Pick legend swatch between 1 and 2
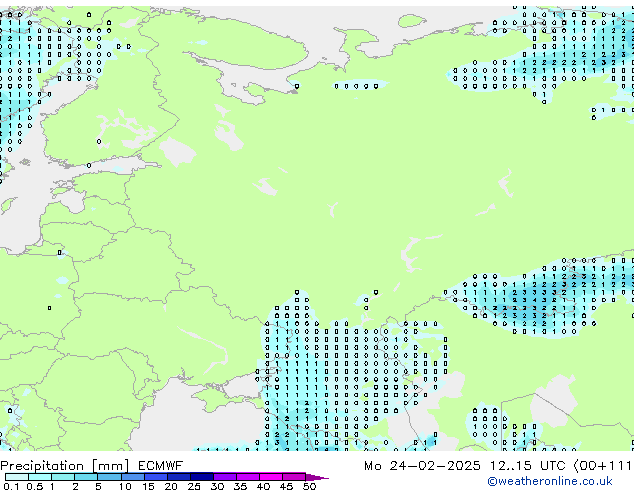 tap(63, 477)
